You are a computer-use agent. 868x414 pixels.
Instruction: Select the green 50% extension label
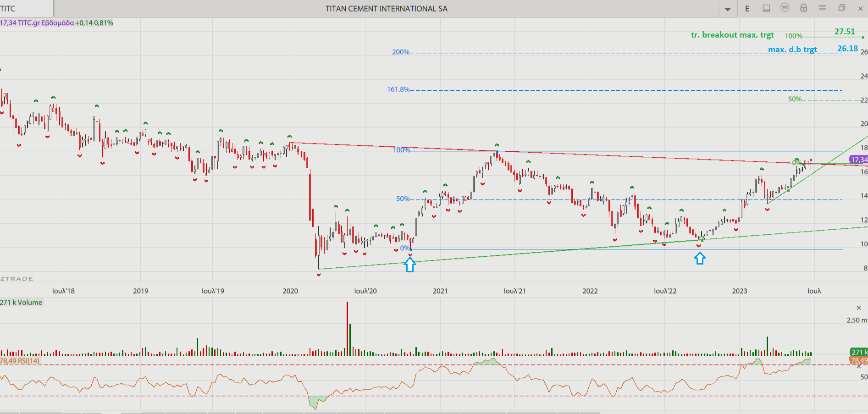tap(795, 99)
